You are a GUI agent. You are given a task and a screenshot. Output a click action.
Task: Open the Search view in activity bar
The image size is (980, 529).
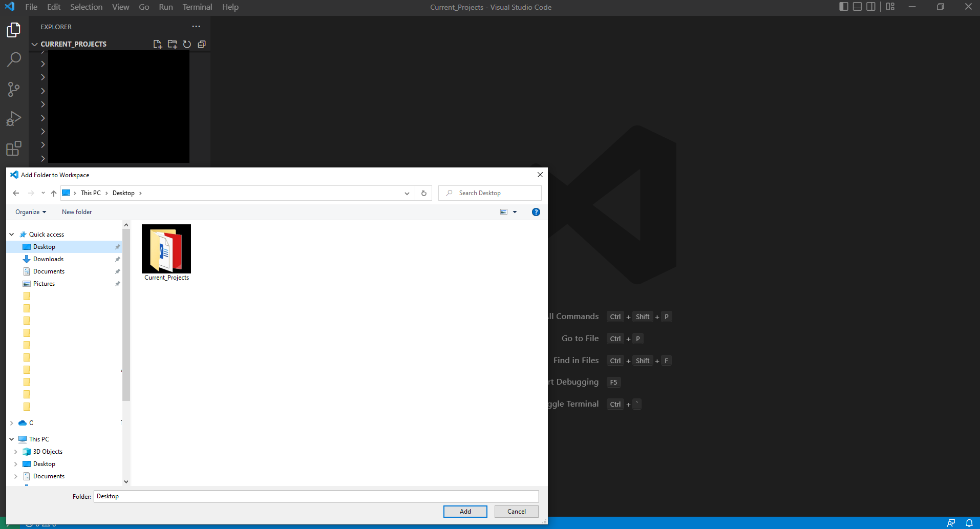tap(14, 60)
